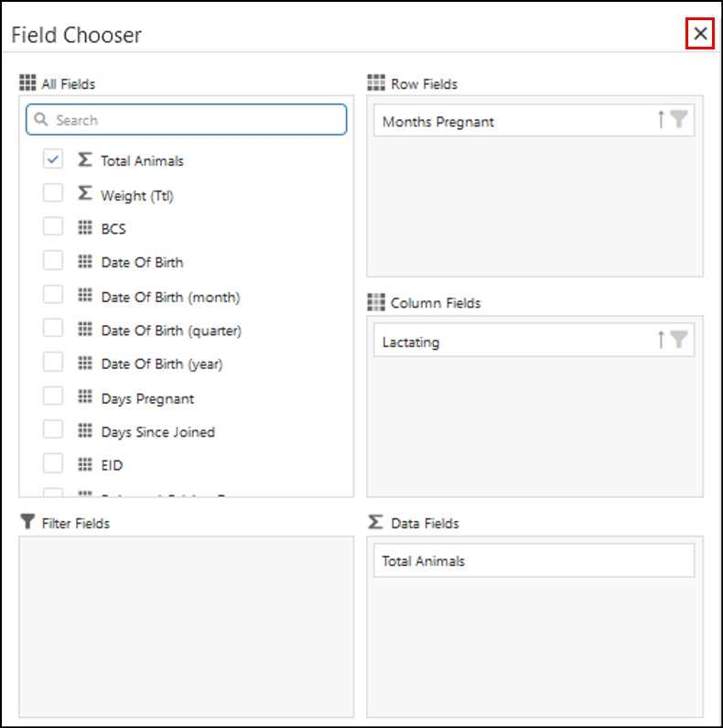Click sort arrow on Months Pregnant field
The width and height of the screenshot is (723, 728).
pyautogui.click(x=661, y=119)
